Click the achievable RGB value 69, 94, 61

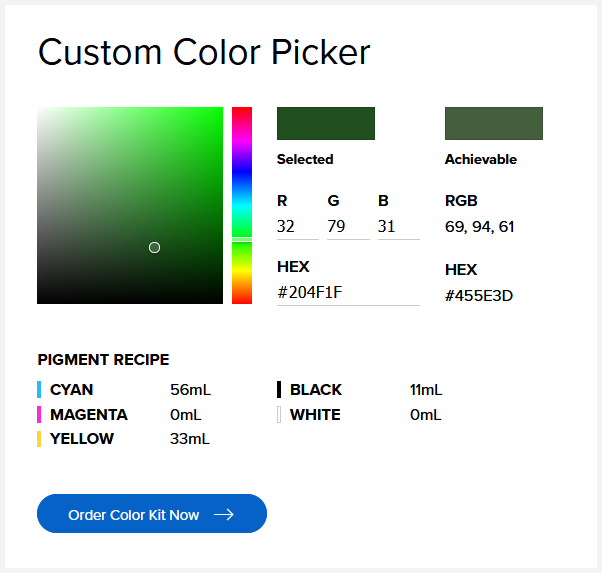pyautogui.click(x=480, y=227)
